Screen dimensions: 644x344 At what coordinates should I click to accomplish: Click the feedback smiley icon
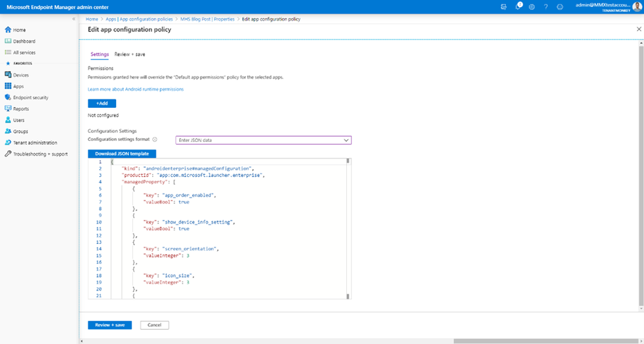tap(560, 6)
